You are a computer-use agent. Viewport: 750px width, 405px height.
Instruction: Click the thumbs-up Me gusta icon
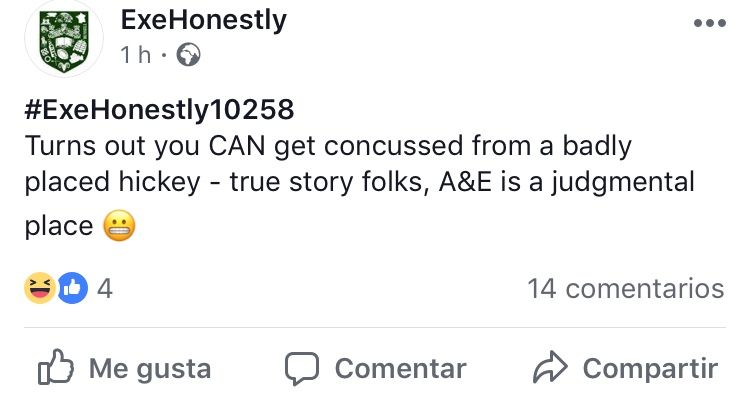pyautogui.click(x=56, y=367)
